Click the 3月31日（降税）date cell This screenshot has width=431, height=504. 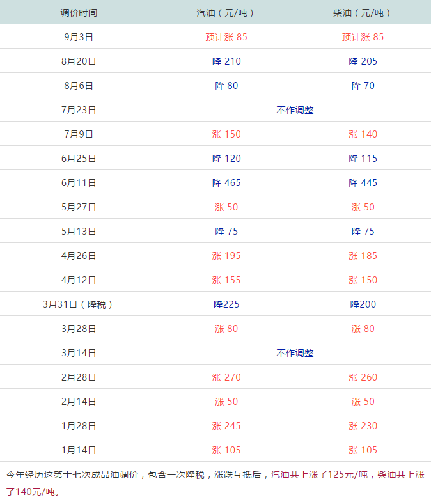click(x=79, y=304)
